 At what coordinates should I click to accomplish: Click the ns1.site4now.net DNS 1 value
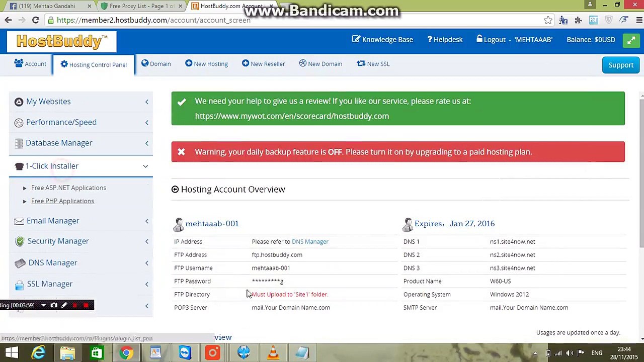click(512, 242)
